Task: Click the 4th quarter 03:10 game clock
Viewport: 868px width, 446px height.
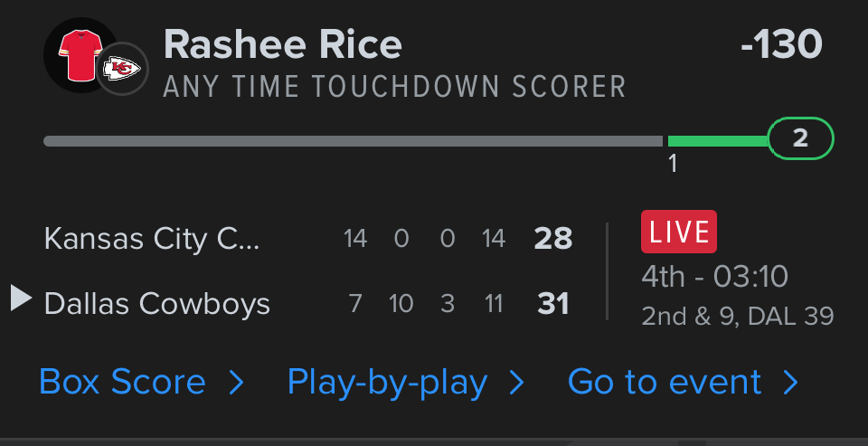Action: (x=714, y=276)
